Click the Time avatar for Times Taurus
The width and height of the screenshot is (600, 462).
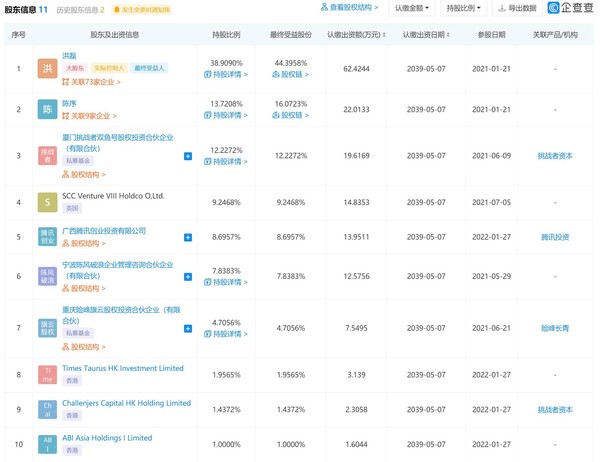click(47, 375)
